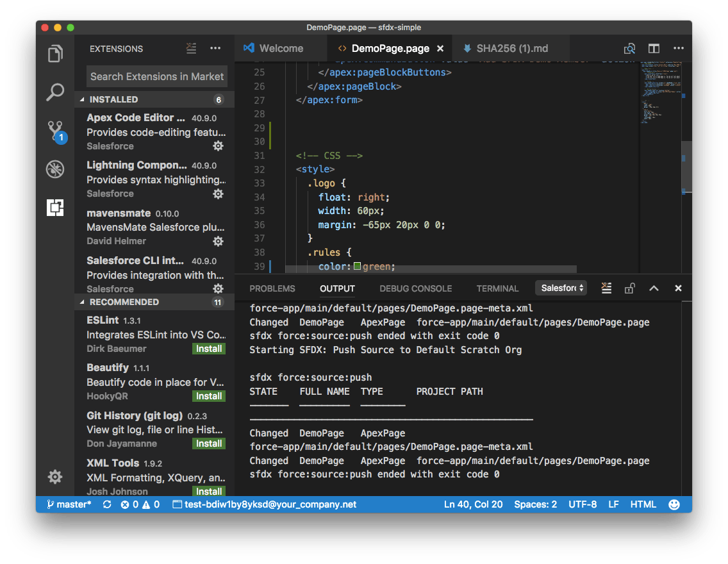The width and height of the screenshot is (728, 564).
Task: Change file encoding UTF-8
Action: click(x=583, y=504)
